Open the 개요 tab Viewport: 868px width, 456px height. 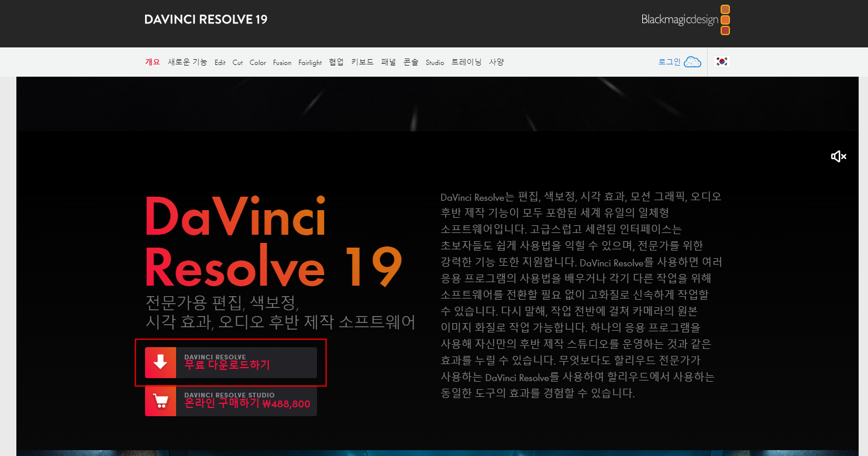152,62
